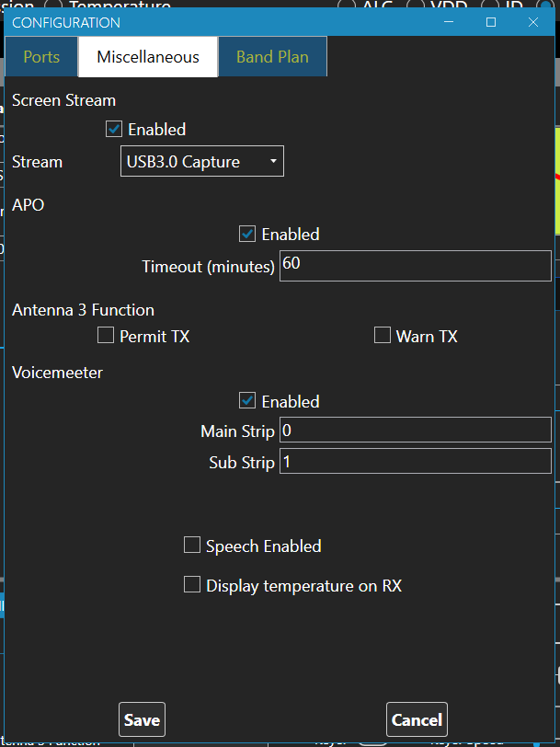Focus the Main Strip input field
Screen dimensions: 560x747
click(x=416, y=430)
